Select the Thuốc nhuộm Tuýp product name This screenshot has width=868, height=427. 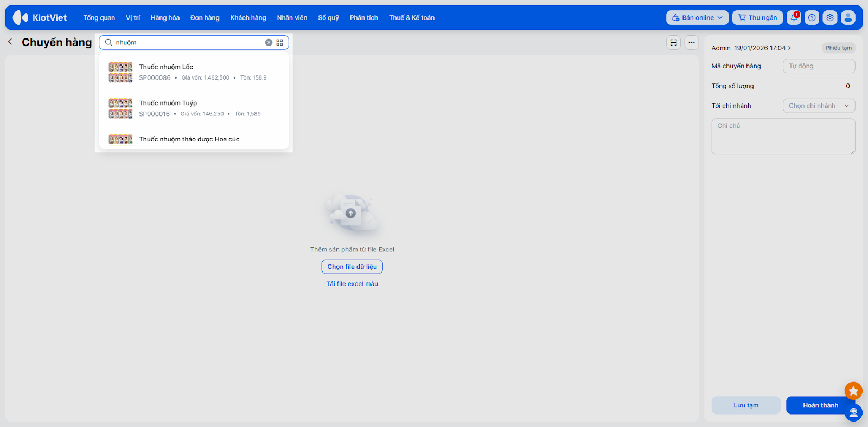[x=168, y=103]
